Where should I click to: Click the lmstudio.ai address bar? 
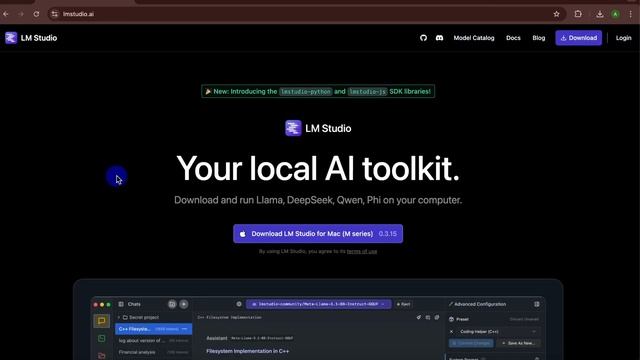pos(306,14)
